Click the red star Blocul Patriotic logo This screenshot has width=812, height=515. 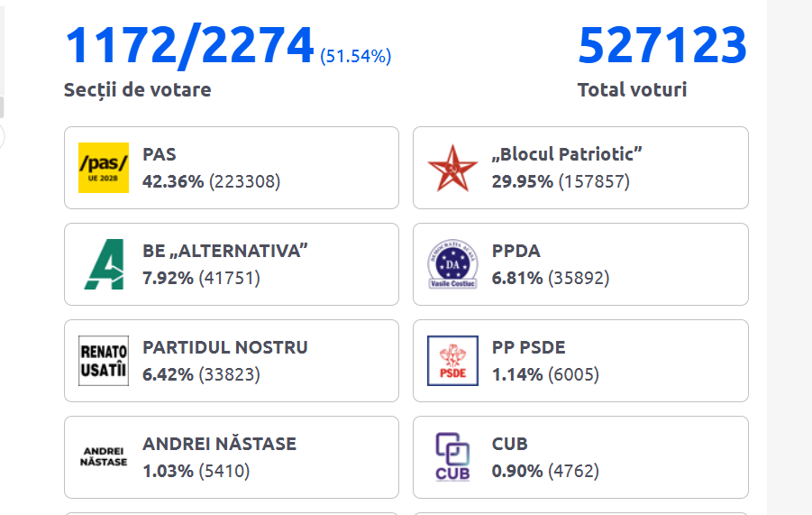452,168
